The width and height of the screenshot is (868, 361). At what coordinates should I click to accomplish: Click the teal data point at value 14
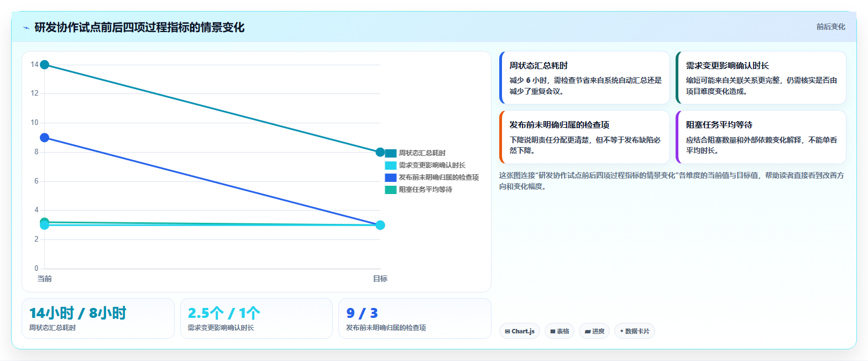click(45, 65)
